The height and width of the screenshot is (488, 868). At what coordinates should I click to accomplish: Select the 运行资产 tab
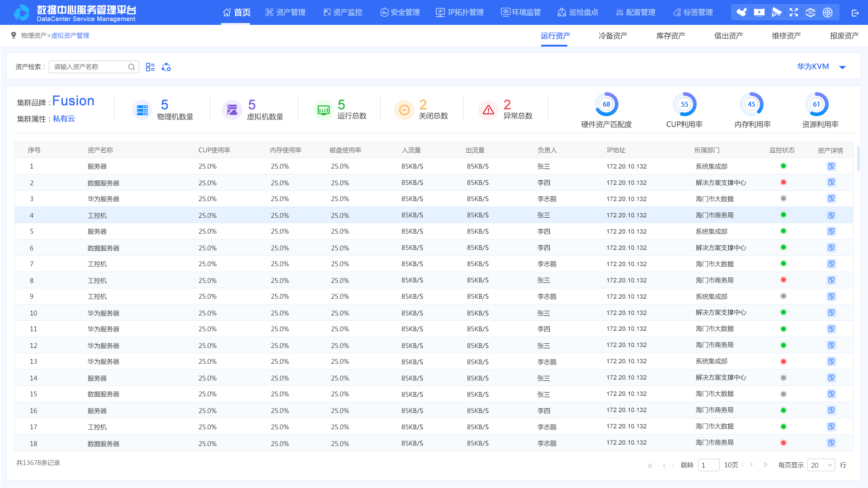click(x=555, y=36)
